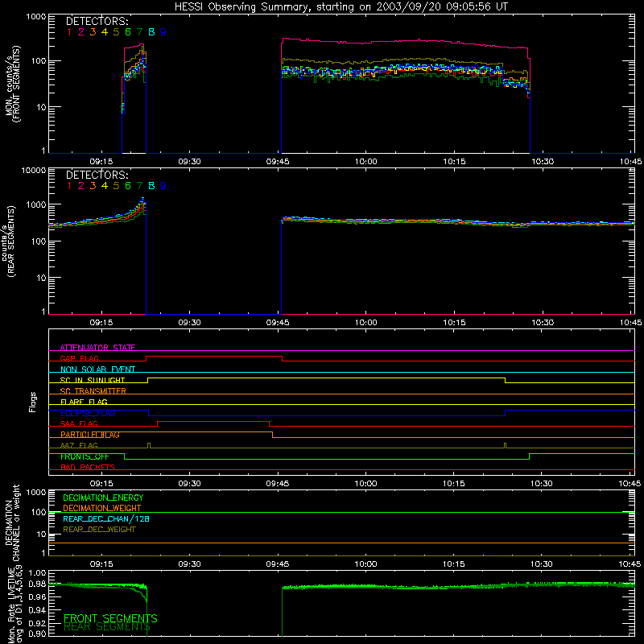The image size is (644, 644).
Task: Click the REAR SEGMENTS label in livetime panel
Action: (107, 627)
